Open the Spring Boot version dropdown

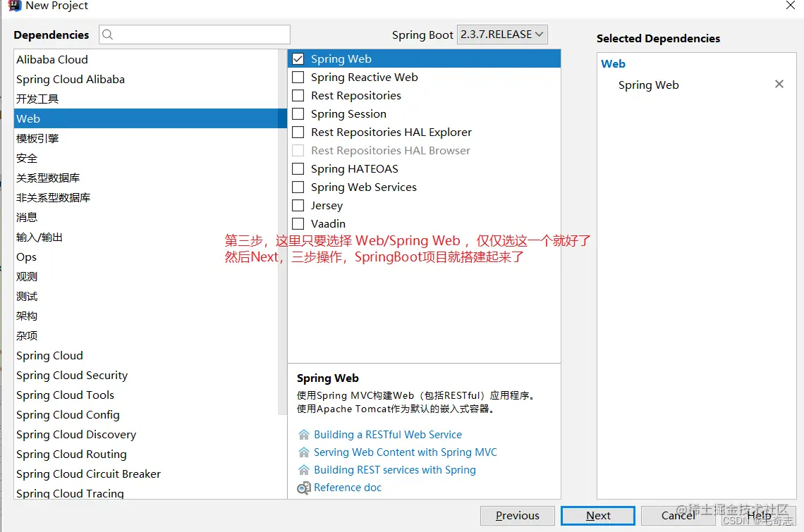coord(502,35)
